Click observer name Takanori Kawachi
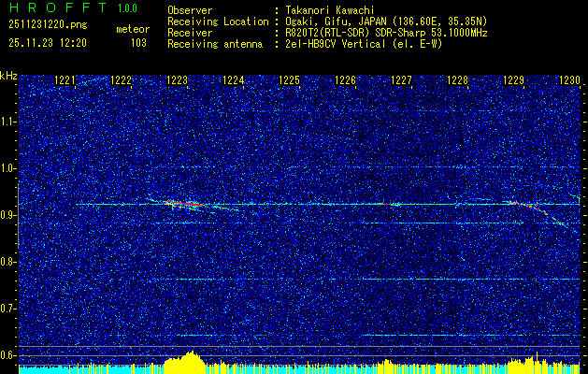The height and width of the screenshot is (374, 588). pos(331,10)
